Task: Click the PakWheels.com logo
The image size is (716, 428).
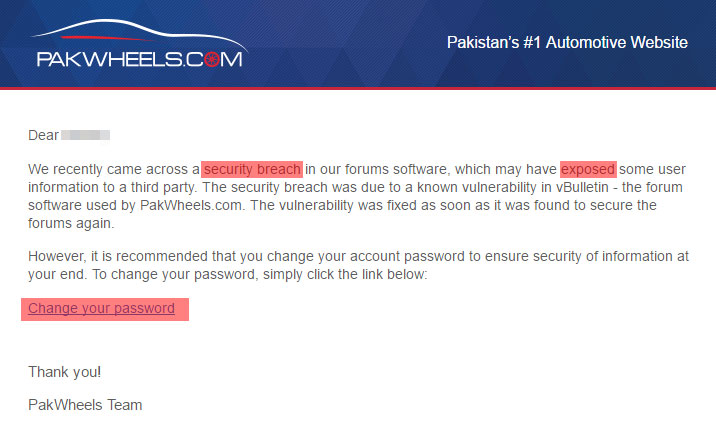Action: click(139, 44)
